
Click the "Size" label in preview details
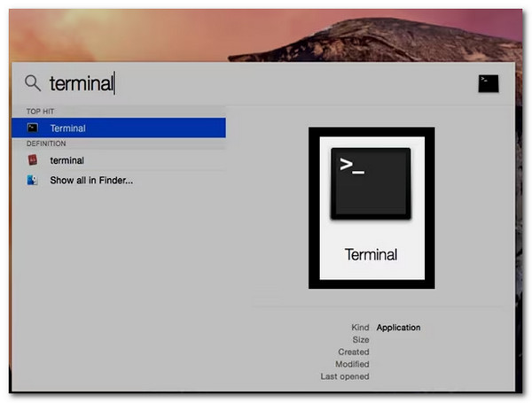[361, 339]
